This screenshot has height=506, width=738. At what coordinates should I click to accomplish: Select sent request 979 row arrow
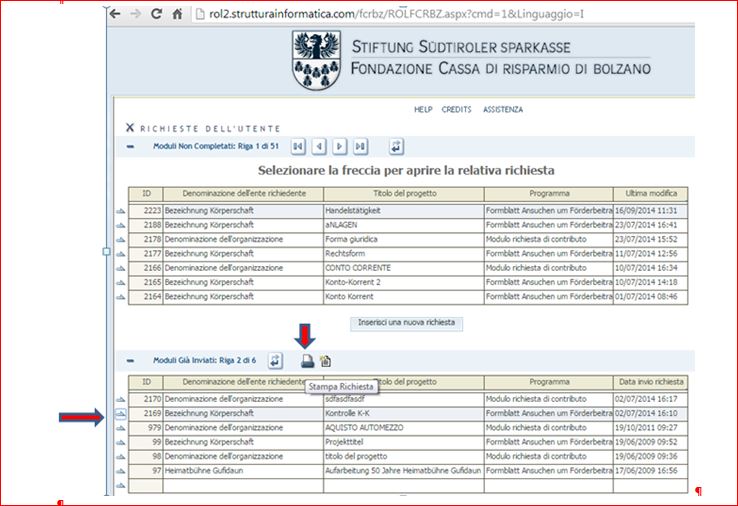point(121,428)
